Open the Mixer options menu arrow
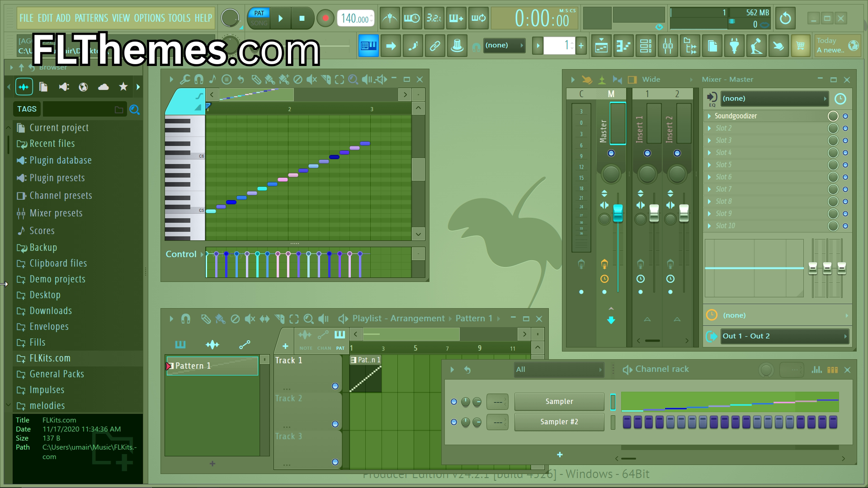868x488 pixels. [x=573, y=80]
